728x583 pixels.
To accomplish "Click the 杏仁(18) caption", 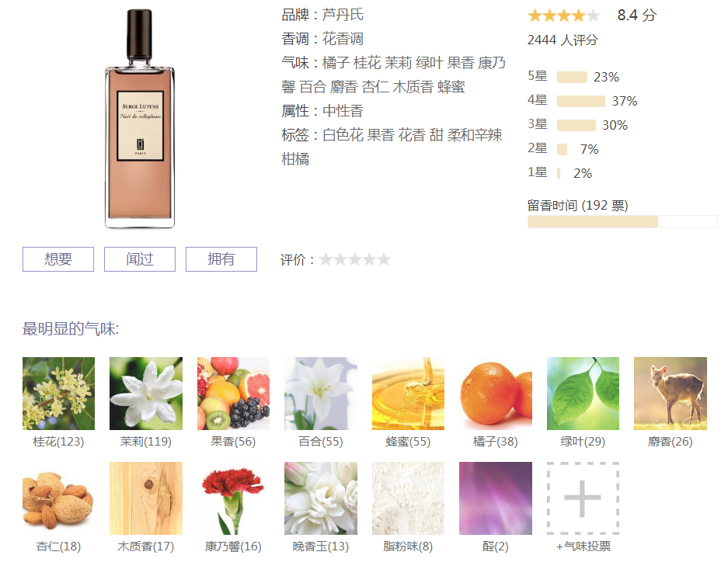I will [x=58, y=547].
